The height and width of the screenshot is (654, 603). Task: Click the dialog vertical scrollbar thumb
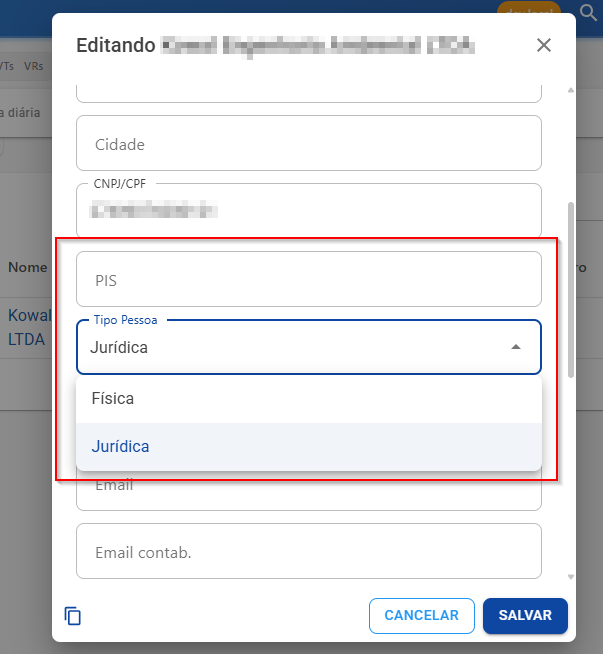click(571, 290)
